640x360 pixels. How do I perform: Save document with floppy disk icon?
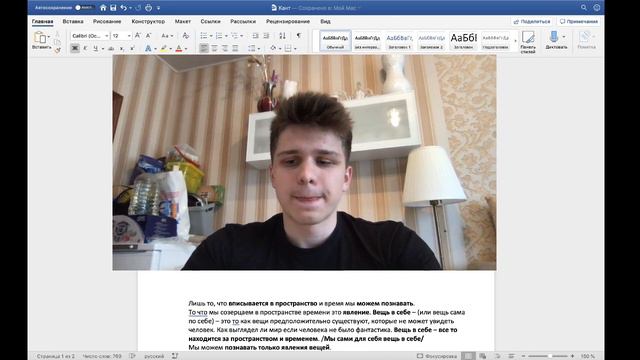113,7
